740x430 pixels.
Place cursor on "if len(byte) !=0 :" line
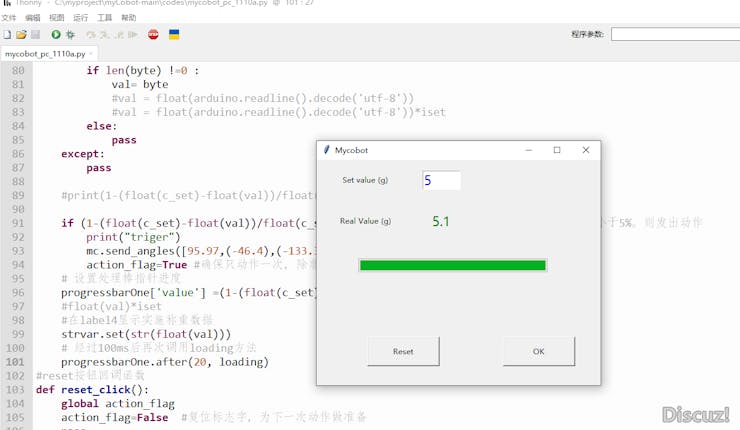tap(143, 70)
